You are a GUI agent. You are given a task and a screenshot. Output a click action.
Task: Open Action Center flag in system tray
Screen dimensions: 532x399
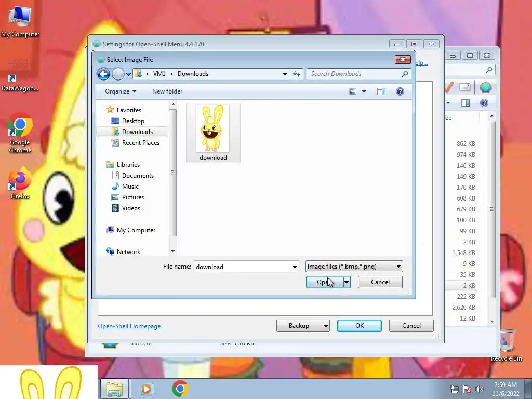pos(467,389)
